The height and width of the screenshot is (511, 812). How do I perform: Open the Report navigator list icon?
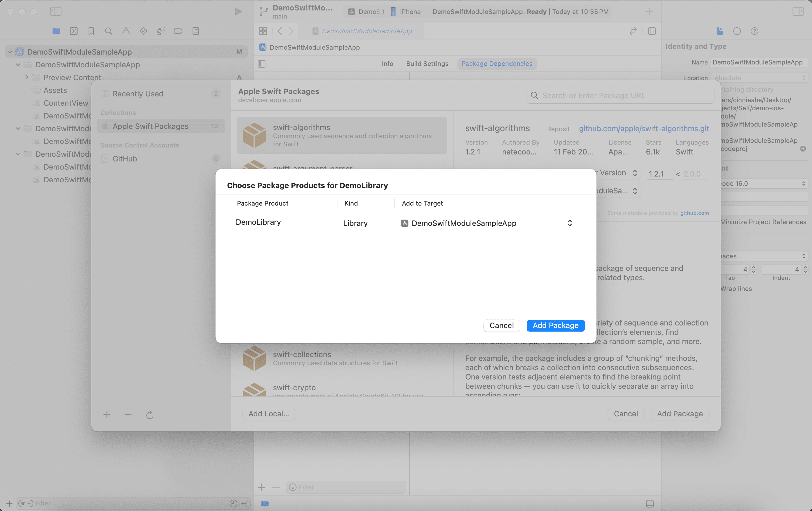(x=195, y=31)
